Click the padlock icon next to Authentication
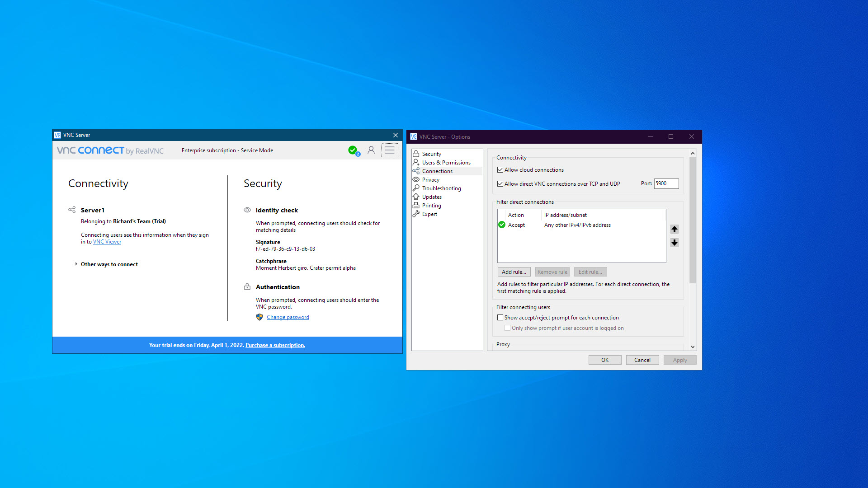868x488 pixels. 247,286
